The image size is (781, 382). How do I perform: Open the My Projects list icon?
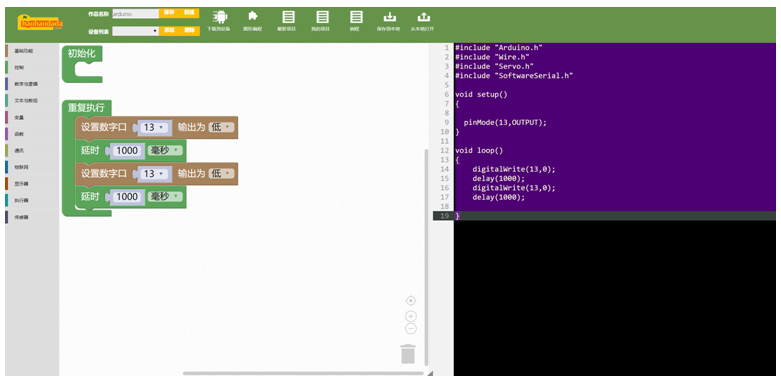click(323, 17)
